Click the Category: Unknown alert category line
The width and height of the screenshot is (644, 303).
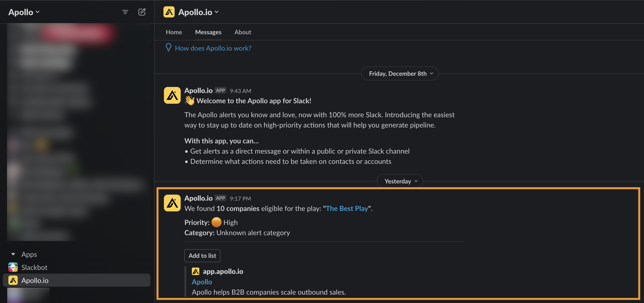237,232
